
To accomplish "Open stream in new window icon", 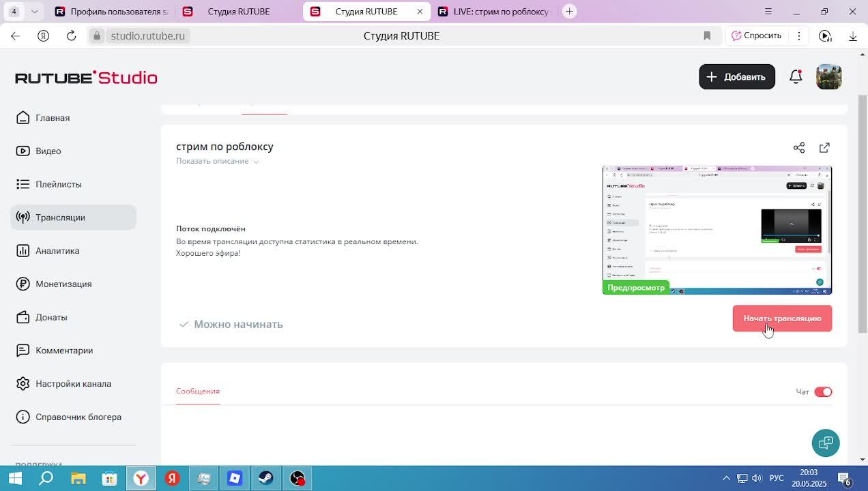I will (x=824, y=148).
